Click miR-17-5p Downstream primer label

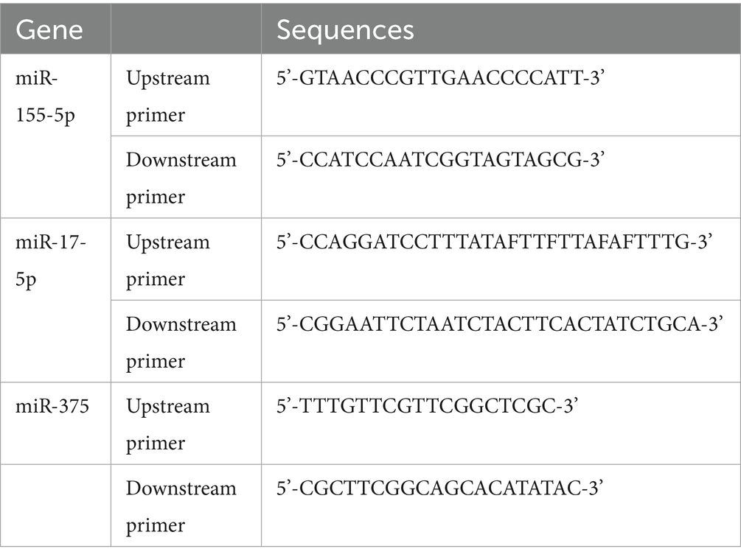point(181,343)
